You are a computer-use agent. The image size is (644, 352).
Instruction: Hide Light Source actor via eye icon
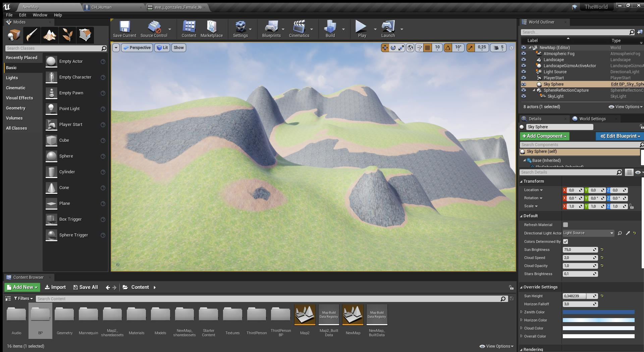(524, 72)
